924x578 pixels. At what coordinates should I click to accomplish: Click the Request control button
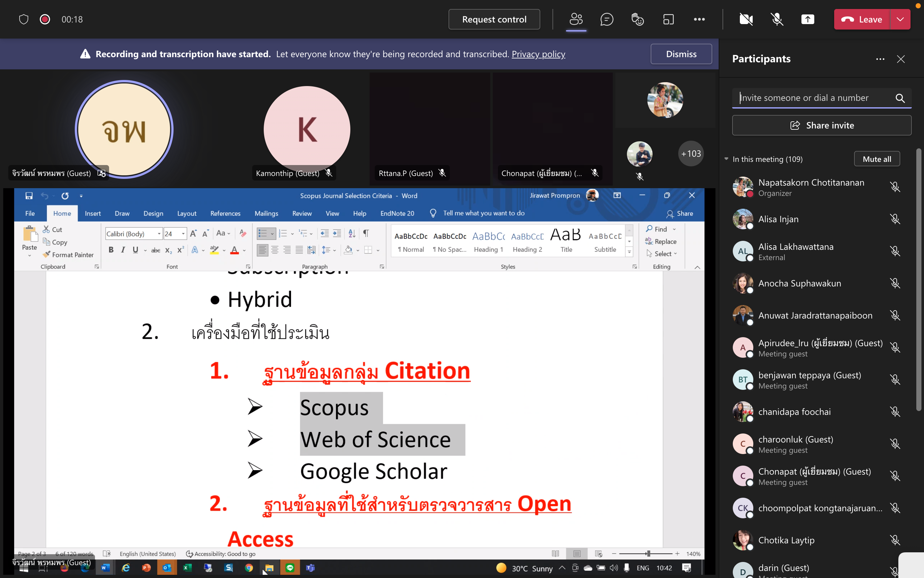494,19
